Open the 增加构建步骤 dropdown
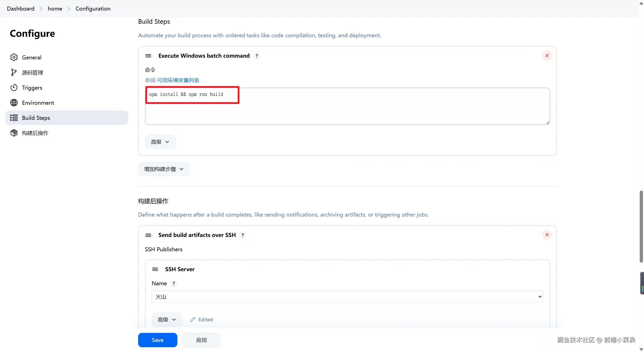Screen dimensions: 644x352 click(x=164, y=169)
